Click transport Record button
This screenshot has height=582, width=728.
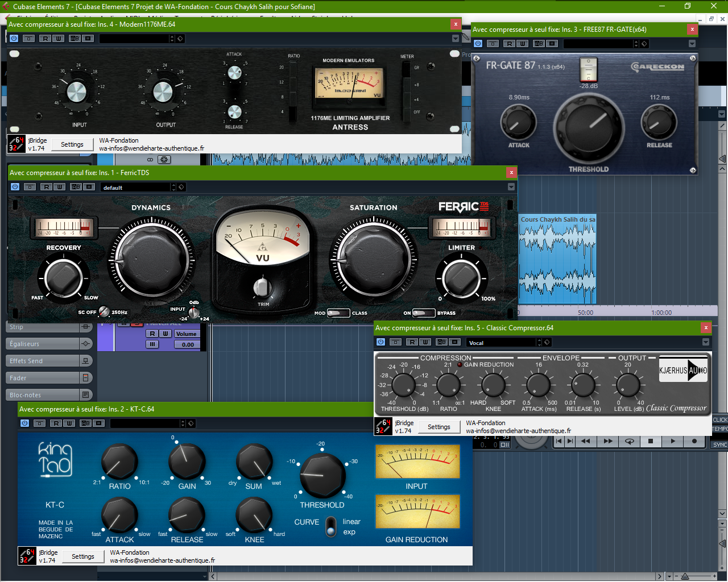694,441
